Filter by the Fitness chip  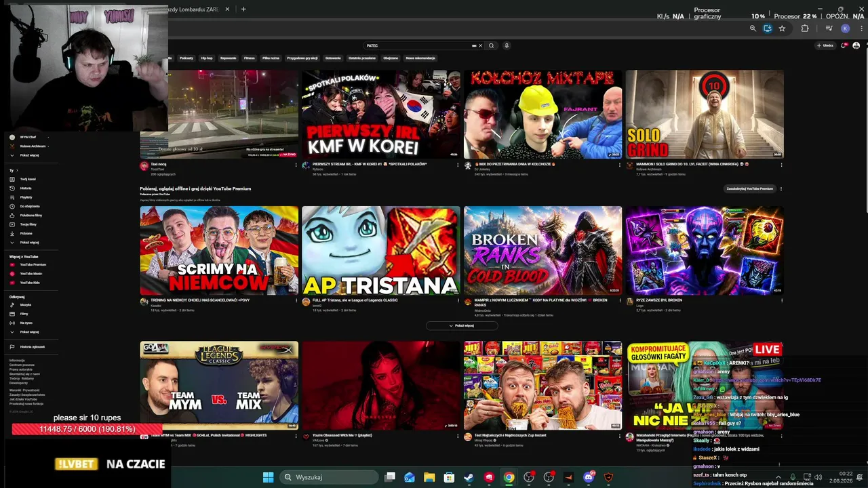[x=250, y=58]
